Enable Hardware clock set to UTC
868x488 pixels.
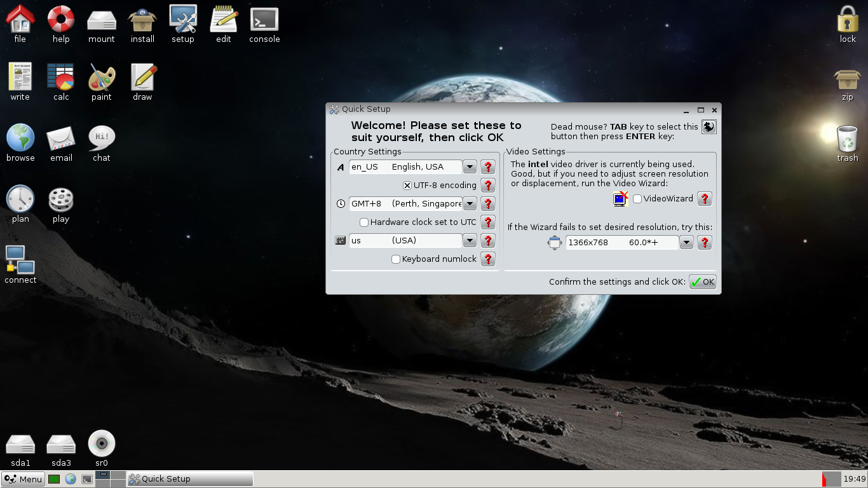[364, 222]
